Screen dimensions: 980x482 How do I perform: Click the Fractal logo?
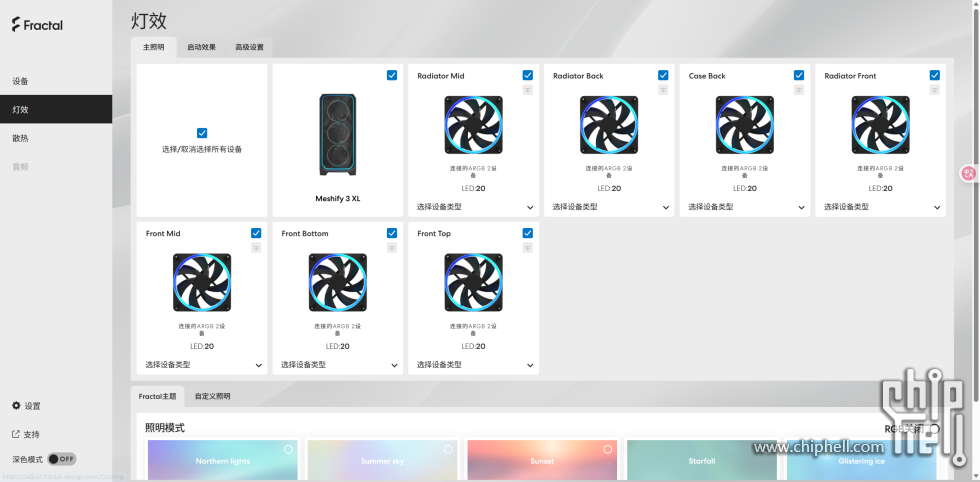click(x=37, y=25)
